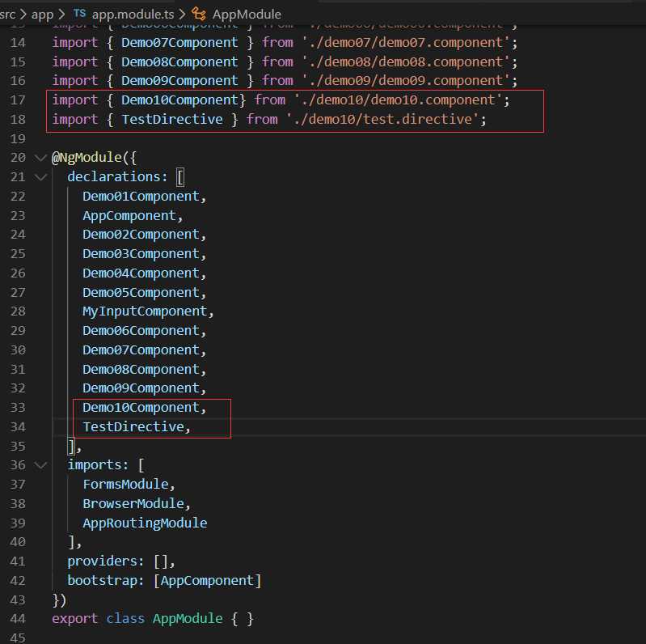The height and width of the screenshot is (644, 646).
Task: Click path './demo10/demo10.component'
Action: 399,100
